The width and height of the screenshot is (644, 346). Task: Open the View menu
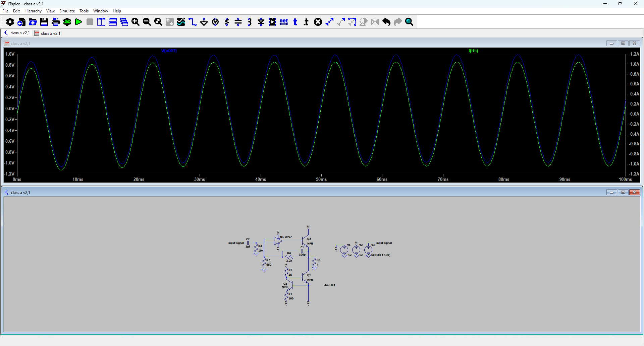(x=50, y=11)
